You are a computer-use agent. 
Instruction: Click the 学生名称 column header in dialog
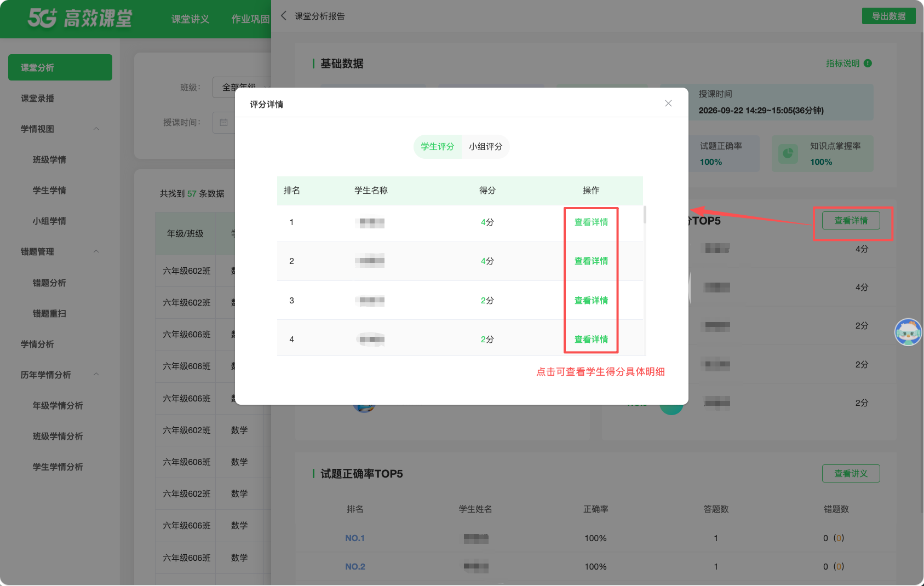tap(371, 191)
